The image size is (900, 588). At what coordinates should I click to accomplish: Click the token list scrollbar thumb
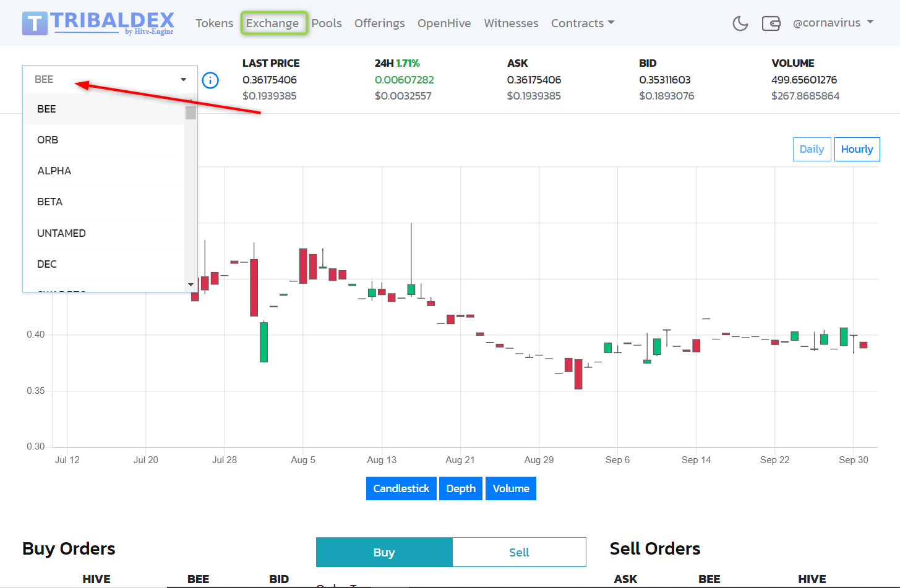[x=191, y=113]
